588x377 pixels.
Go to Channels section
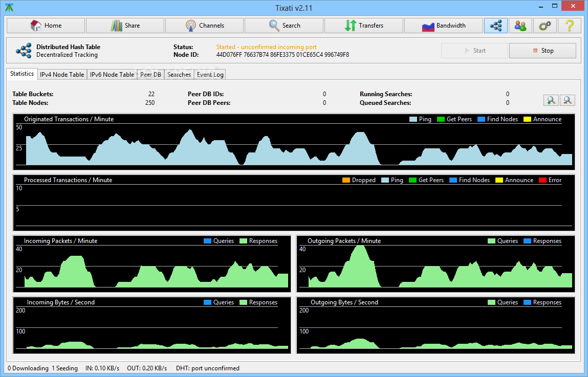click(x=204, y=26)
